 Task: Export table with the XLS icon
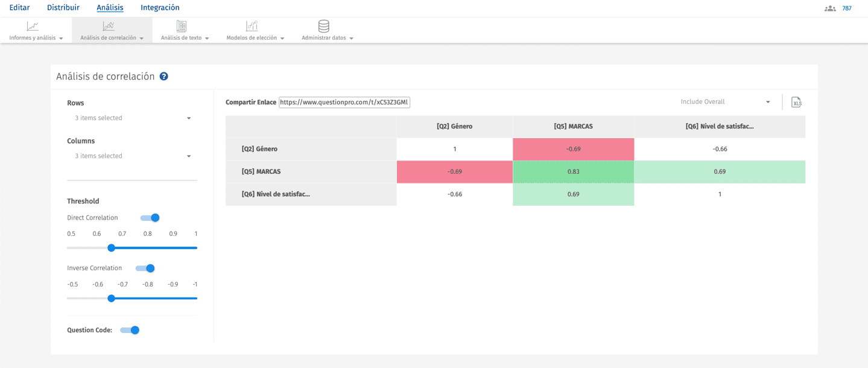coord(797,102)
